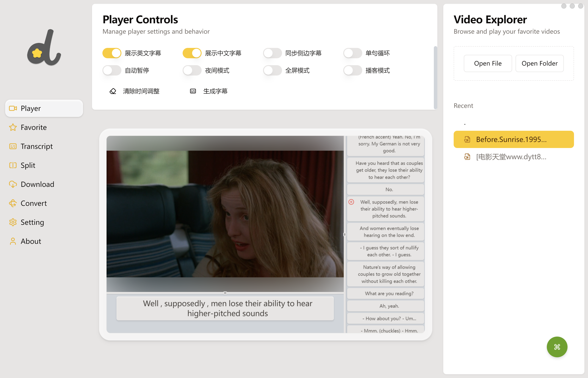Enable 同步侧边字幕 switch
The image size is (588, 378).
272,53
